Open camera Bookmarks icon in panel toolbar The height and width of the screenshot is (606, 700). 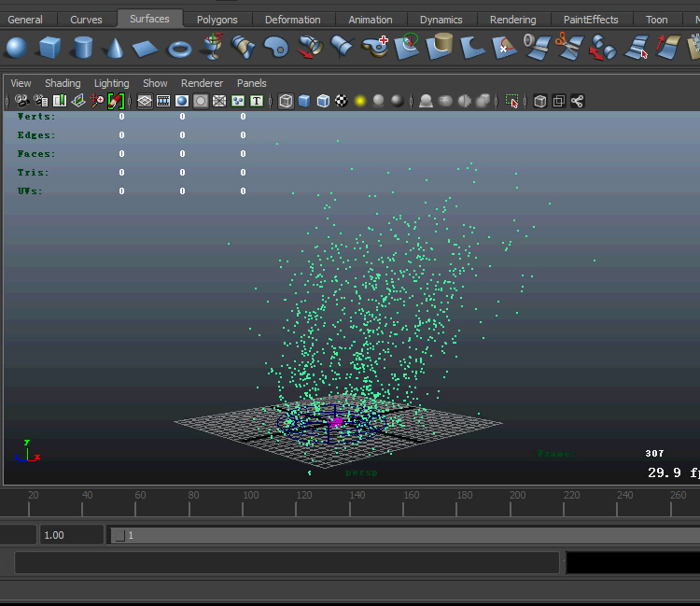pyautogui.click(x=60, y=101)
